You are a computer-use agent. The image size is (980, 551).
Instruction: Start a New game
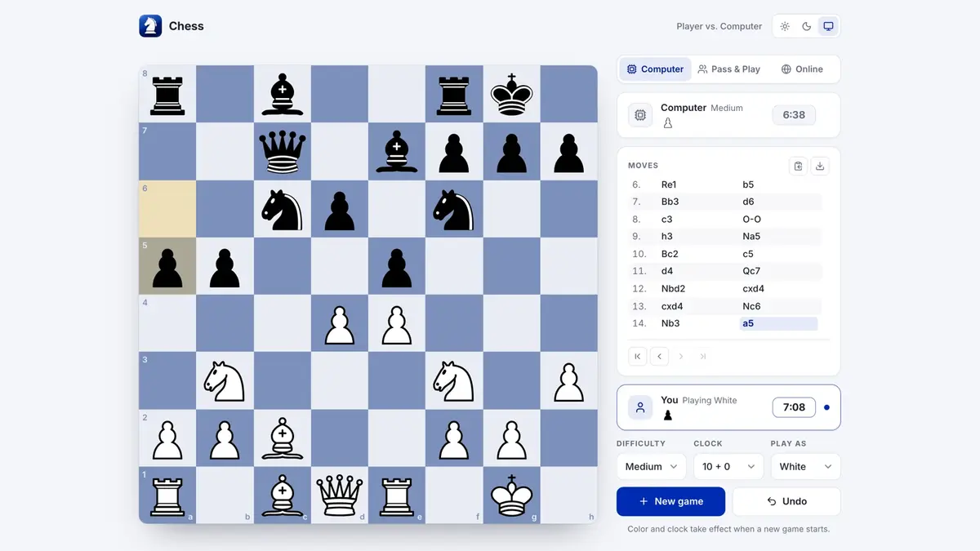click(670, 501)
